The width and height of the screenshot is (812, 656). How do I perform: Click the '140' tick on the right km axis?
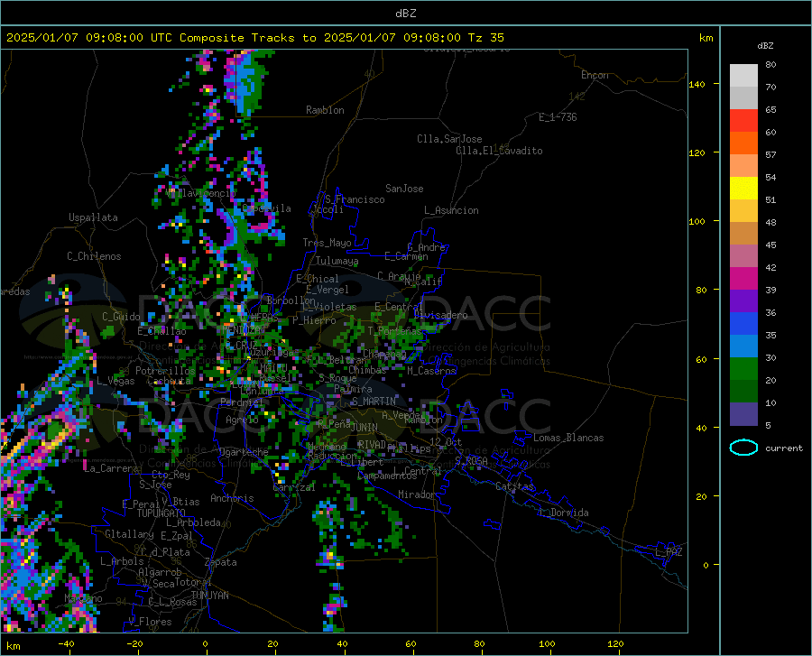pyautogui.click(x=697, y=84)
